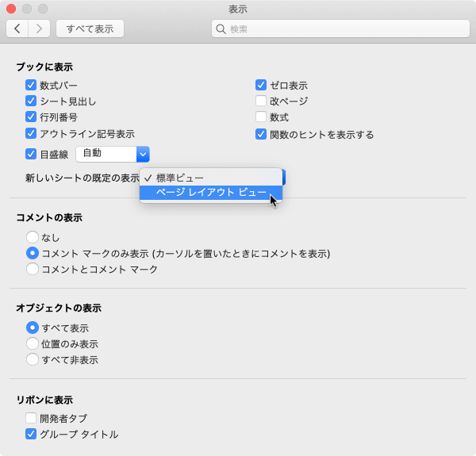Uncheck 関数のヒントを表示する

(261, 134)
